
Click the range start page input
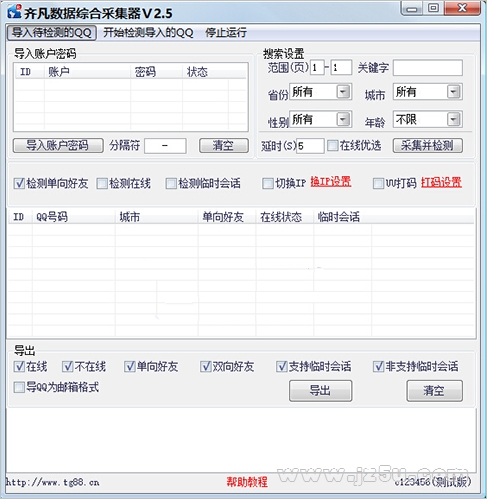(x=317, y=68)
